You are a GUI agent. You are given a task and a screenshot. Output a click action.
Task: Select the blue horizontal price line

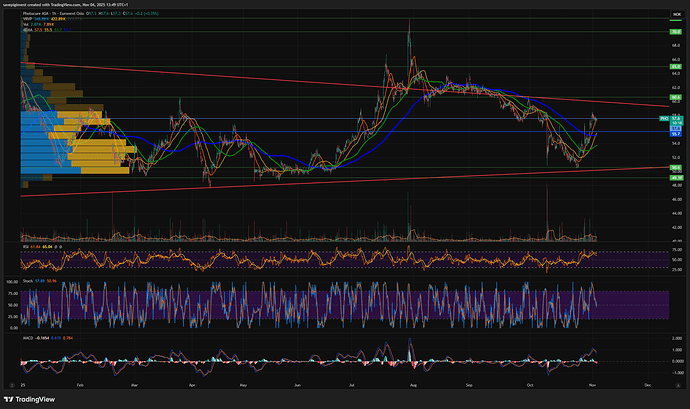(300, 120)
